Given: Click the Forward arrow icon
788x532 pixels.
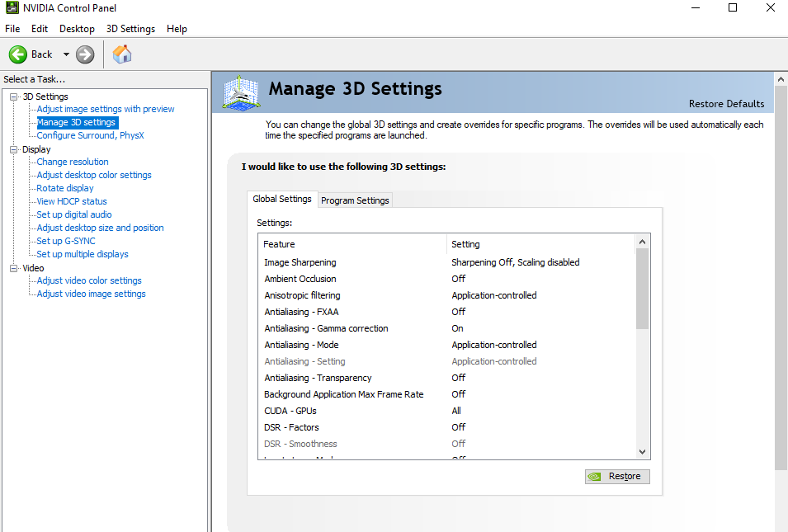Looking at the screenshot, I should pyautogui.click(x=85, y=54).
